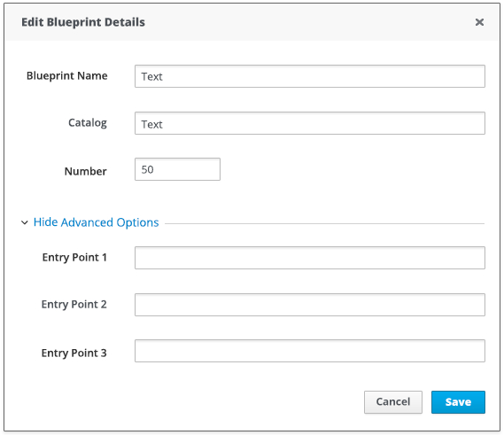Click the Blueprint Name label
The width and height of the screenshot is (504, 435).
point(66,76)
